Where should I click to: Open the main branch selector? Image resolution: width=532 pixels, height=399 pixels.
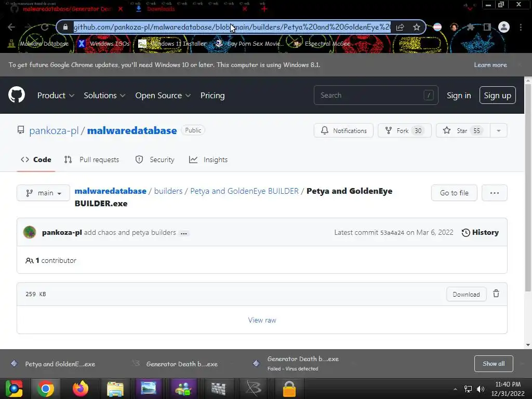pos(43,193)
